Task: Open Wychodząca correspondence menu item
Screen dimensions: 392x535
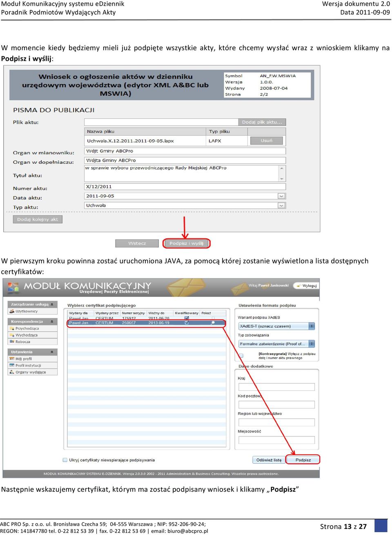Action: point(33,335)
